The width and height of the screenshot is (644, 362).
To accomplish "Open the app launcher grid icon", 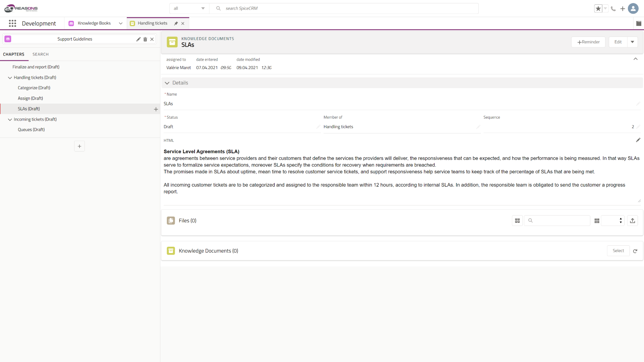I will tap(12, 23).
